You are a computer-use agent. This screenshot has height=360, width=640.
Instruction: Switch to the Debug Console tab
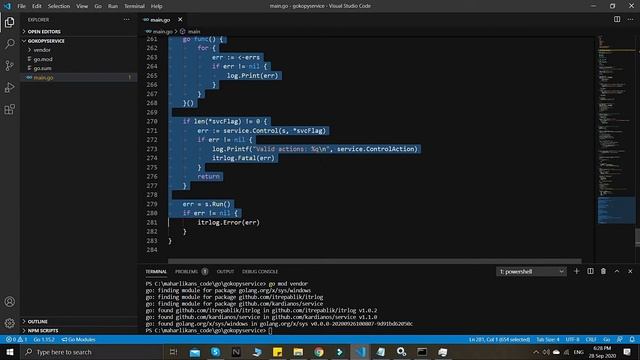260,271
